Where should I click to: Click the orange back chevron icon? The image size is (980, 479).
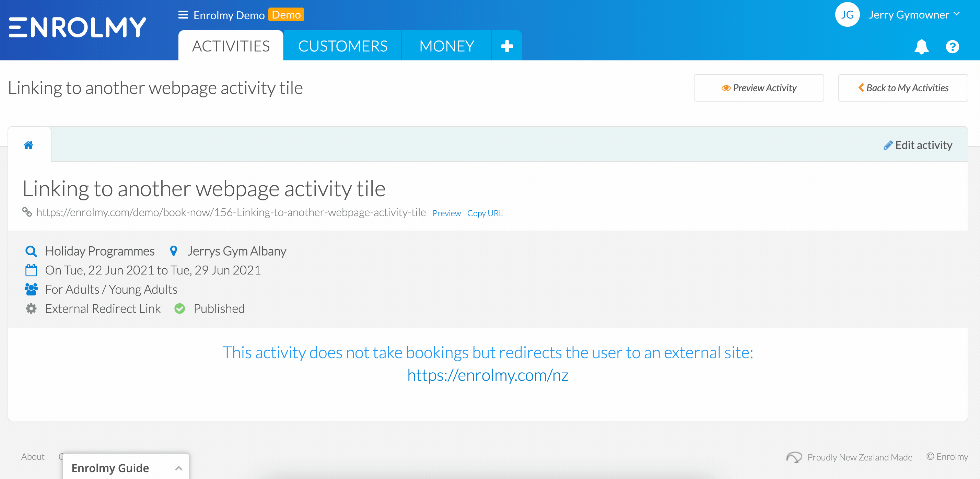coord(861,87)
